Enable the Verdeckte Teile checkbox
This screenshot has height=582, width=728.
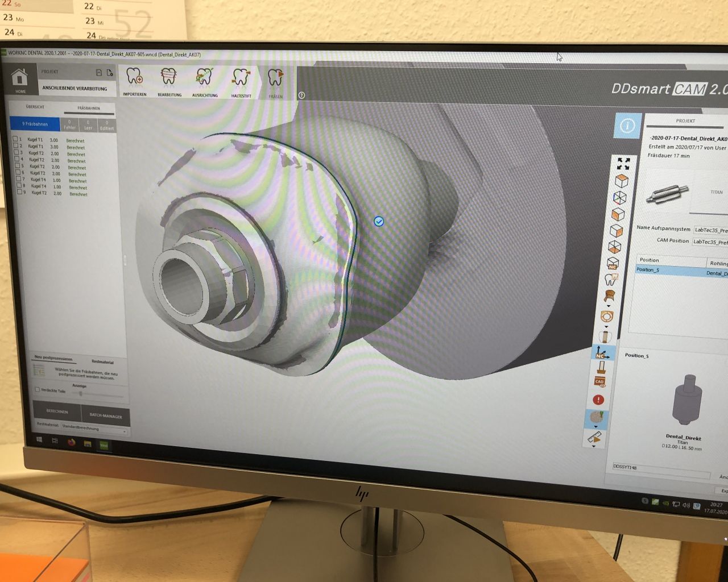(x=38, y=390)
